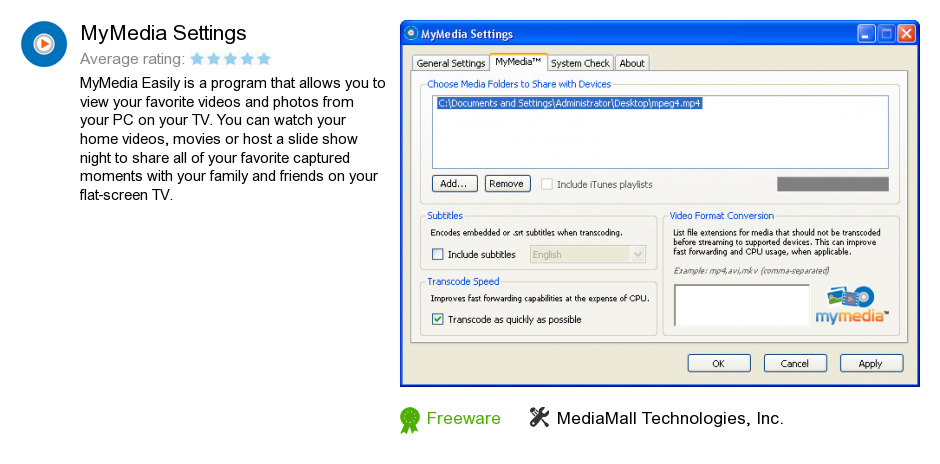Click the Cancel button
The width and height of the screenshot is (940, 464).
coord(795,363)
